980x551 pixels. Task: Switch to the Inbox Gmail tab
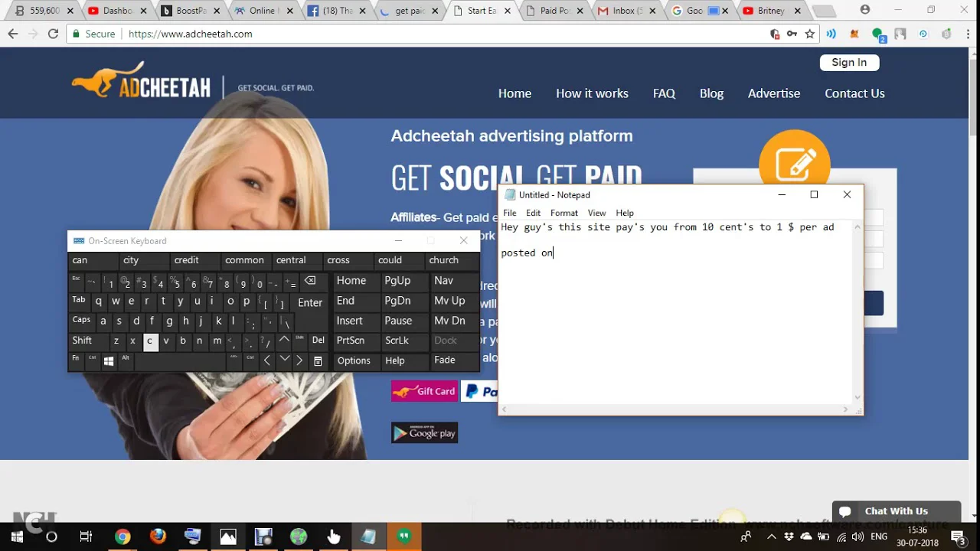[625, 11]
